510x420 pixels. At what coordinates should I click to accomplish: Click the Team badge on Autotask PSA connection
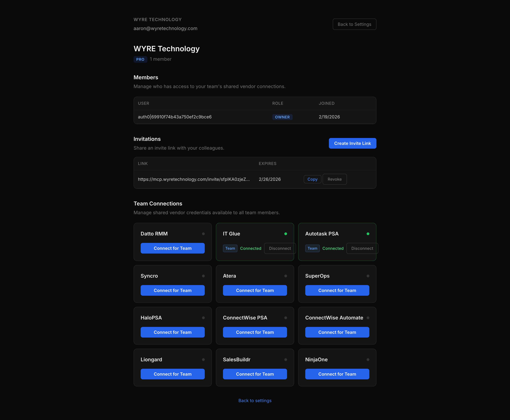[x=312, y=248]
